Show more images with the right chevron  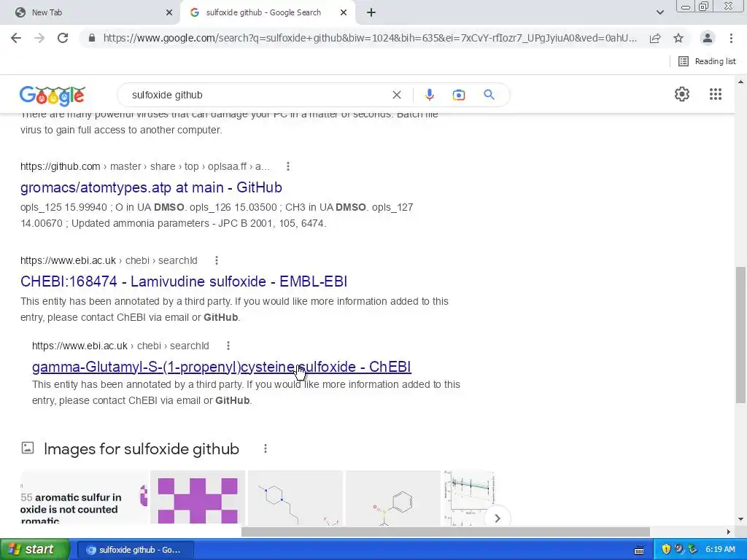tap(498, 518)
